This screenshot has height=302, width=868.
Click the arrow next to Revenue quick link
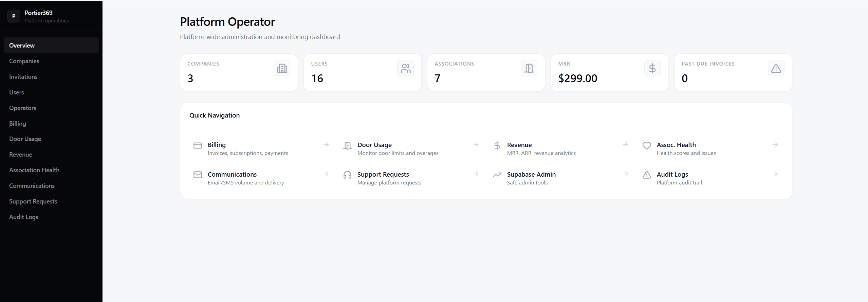(x=626, y=145)
